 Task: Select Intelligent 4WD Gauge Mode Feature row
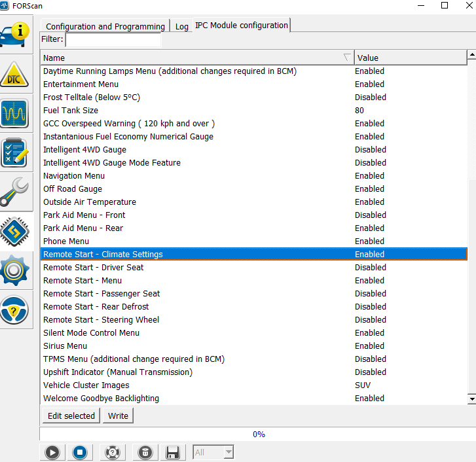pyautogui.click(x=254, y=162)
